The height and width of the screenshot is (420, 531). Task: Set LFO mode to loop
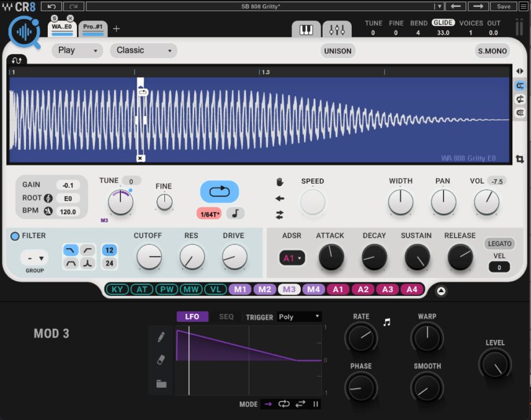(283, 404)
